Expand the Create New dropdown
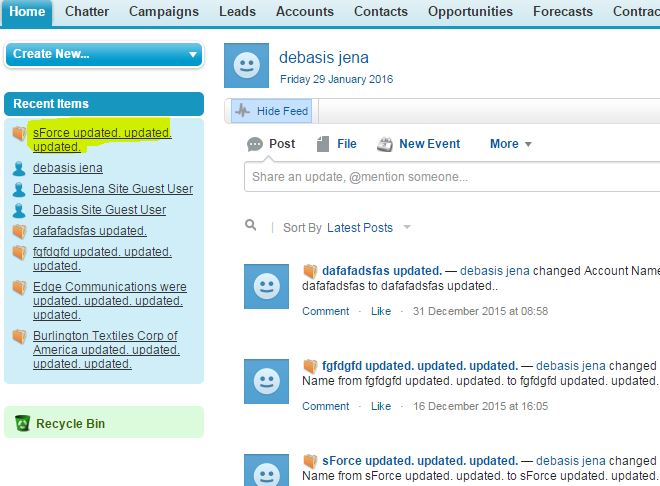The width and height of the screenshot is (660, 486). tap(104, 54)
